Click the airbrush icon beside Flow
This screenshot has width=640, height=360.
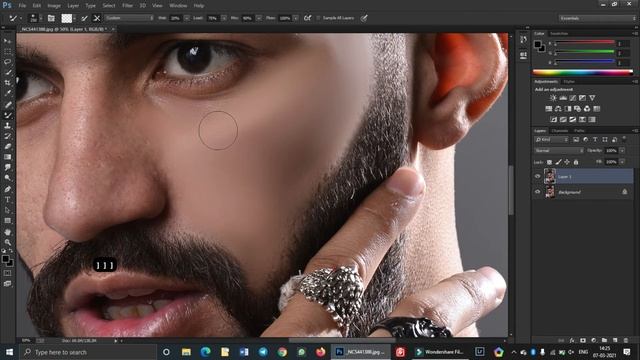pyautogui.click(x=307, y=18)
